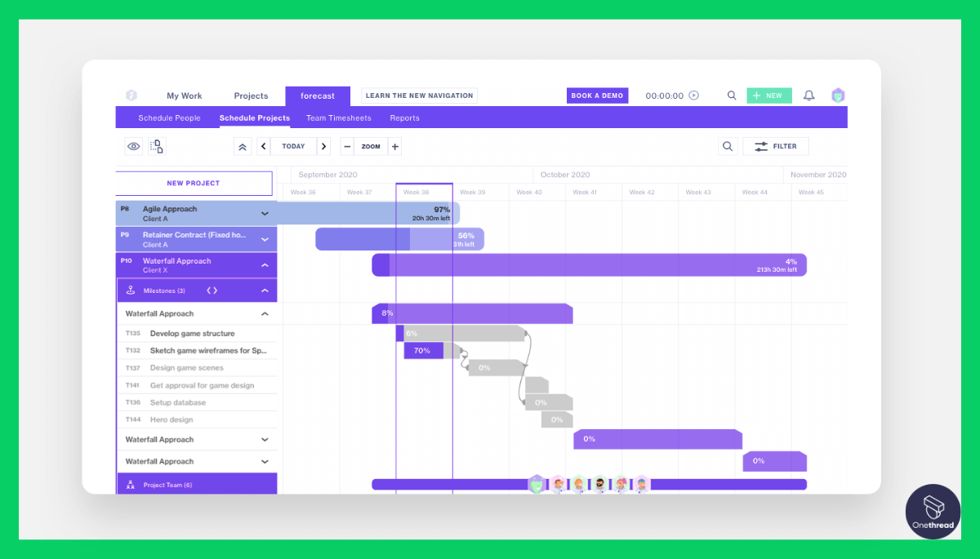Click the BOOK A DEMO button
Image resolution: width=980 pixels, height=559 pixels.
pyautogui.click(x=597, y=95)
